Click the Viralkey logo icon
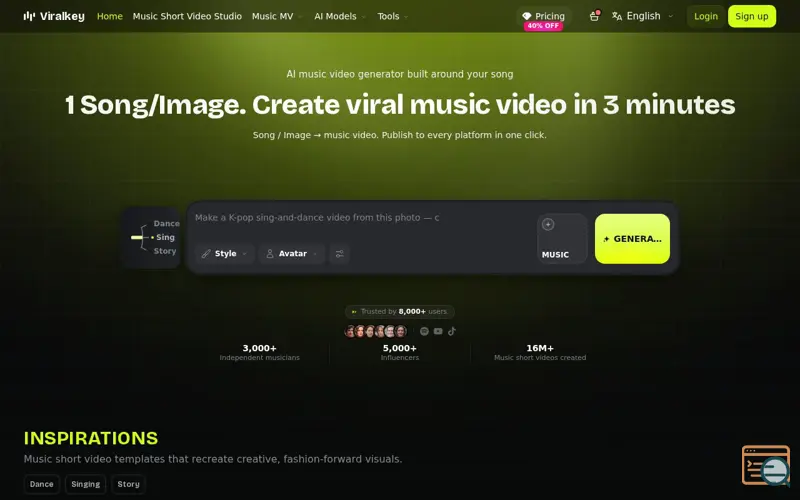This screenshot has width=800, height=500. 29,16
